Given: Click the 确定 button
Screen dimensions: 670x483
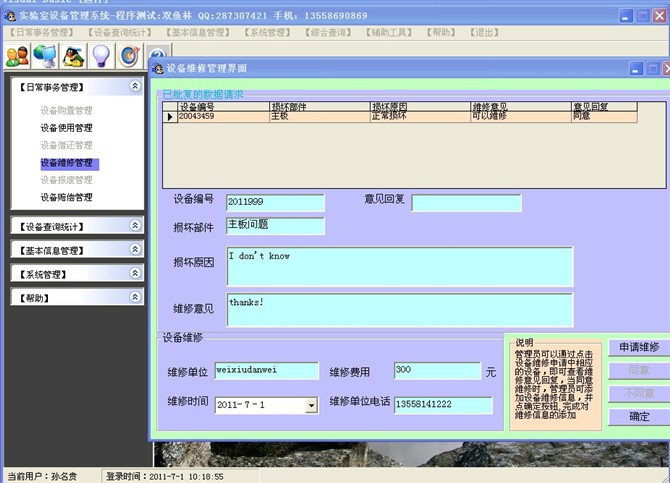Looking at the screenshot, I should click(x=639, y=417).
